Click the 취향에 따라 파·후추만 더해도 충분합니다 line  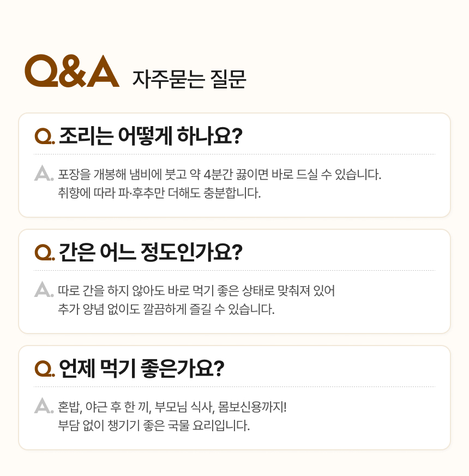(x=159, y=193)
